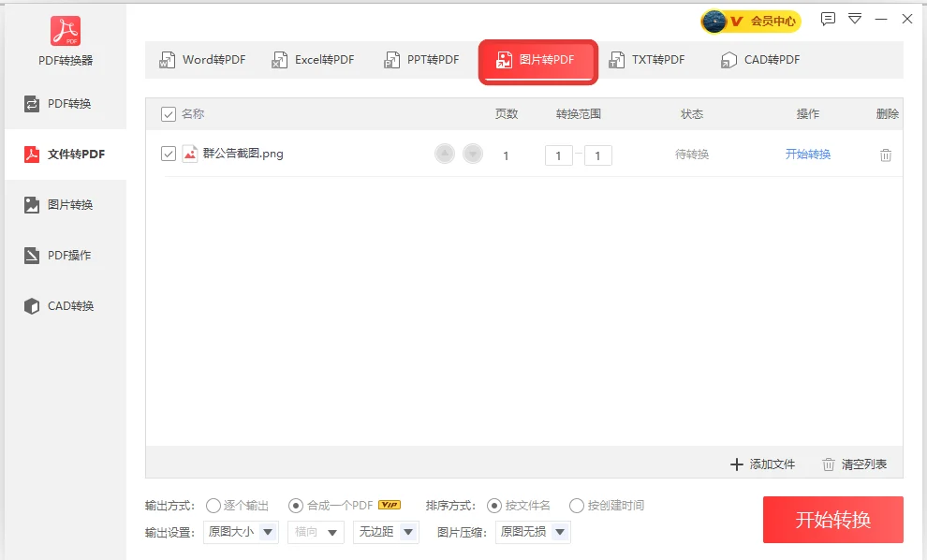Viewport: 927px width, 560px height.
Task: Open the 无边距 margin dropdown
Action: [x=386, y=532]
